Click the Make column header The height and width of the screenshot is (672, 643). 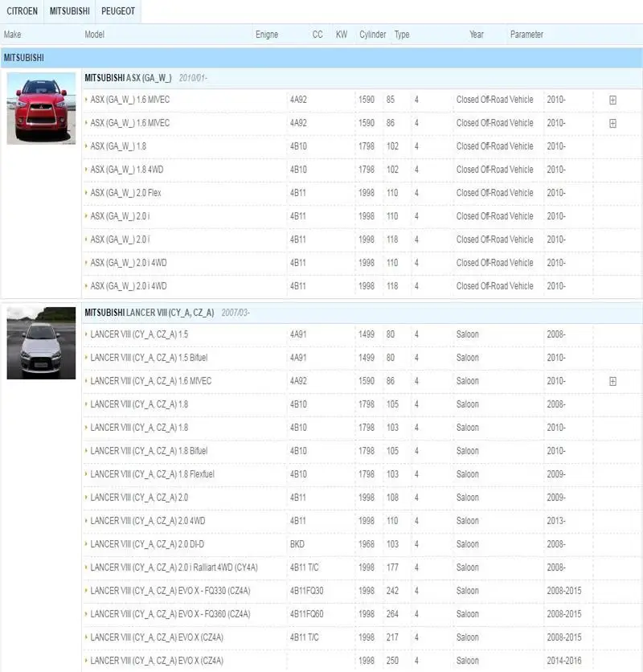tap(12, 35)
